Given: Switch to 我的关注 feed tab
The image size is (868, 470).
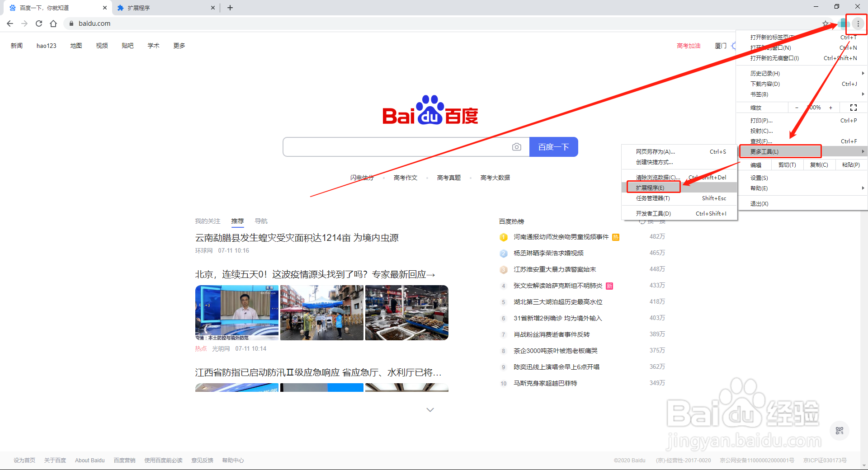Looking at the screenshot, I should [x=208, y=221].
